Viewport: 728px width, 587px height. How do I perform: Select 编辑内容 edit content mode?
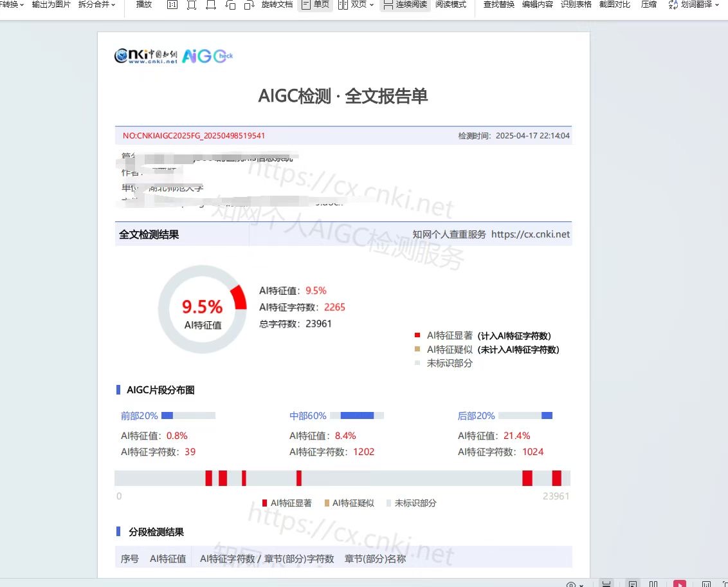click(x=538, y=5)
